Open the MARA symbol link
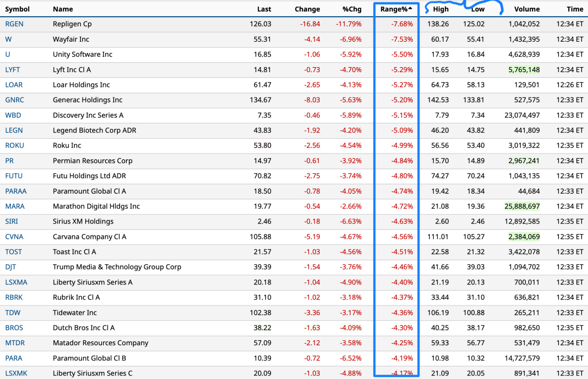This screenshot has height=379, width=588. [x=15, y=206]
